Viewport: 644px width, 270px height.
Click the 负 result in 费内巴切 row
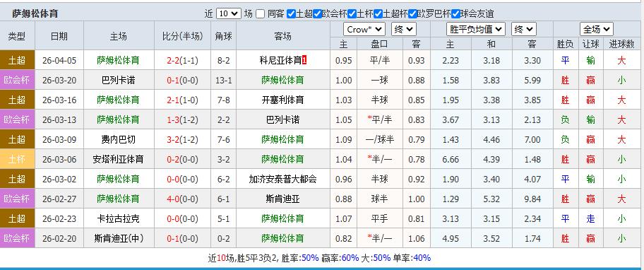click(x=565, y=139)
